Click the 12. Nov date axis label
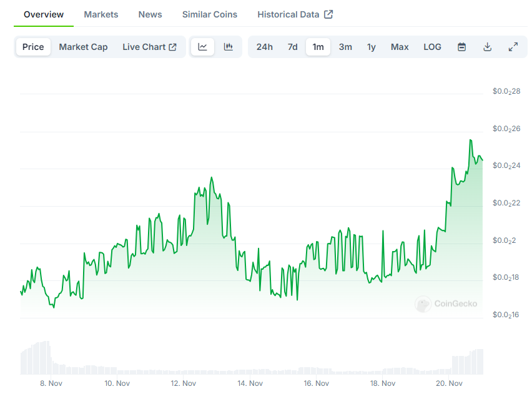The height and width of the screenshot is (394, 532). point(183,383)
